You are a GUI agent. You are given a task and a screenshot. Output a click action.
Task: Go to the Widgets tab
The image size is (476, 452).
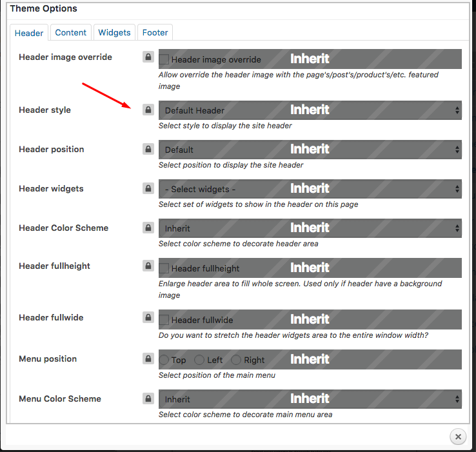coord(114,32)
